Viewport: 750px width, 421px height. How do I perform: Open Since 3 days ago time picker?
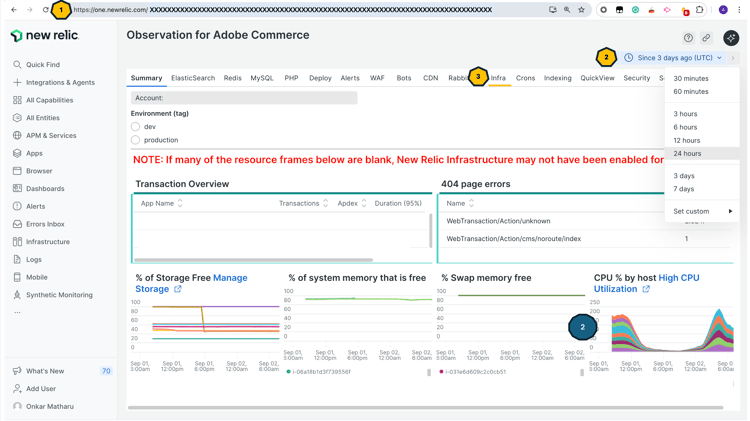[673, 58]
